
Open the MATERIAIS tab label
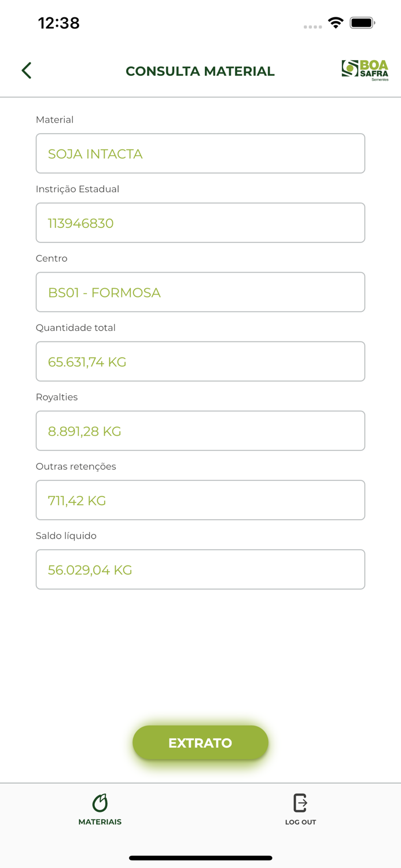click(x=100, y=822)
